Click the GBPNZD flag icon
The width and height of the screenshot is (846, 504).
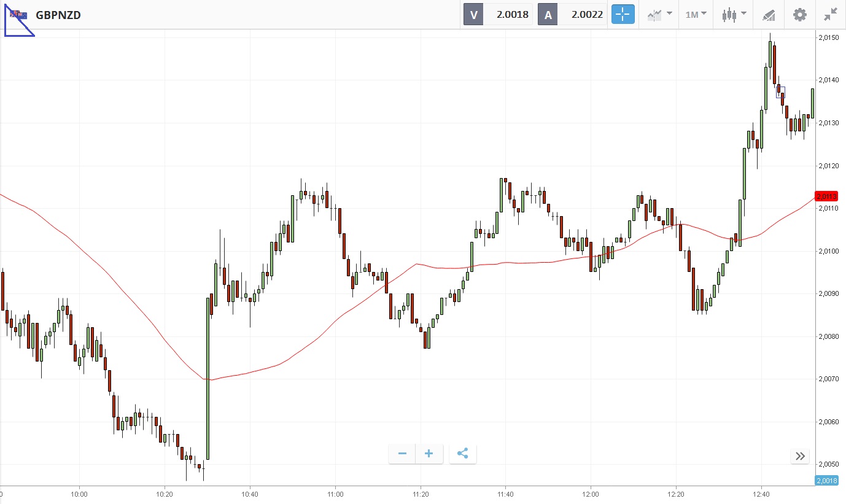18,14
